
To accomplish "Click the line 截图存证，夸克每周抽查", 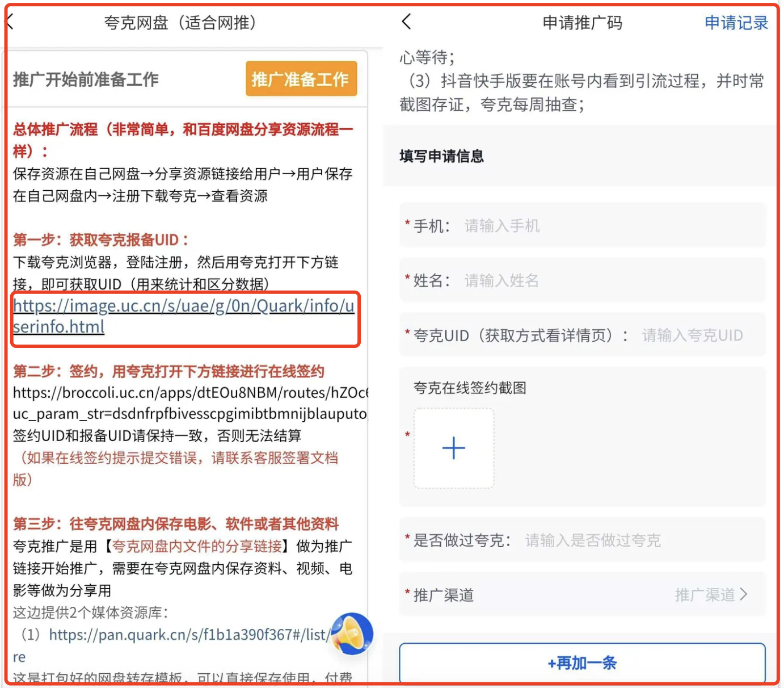I will [492, 104].
